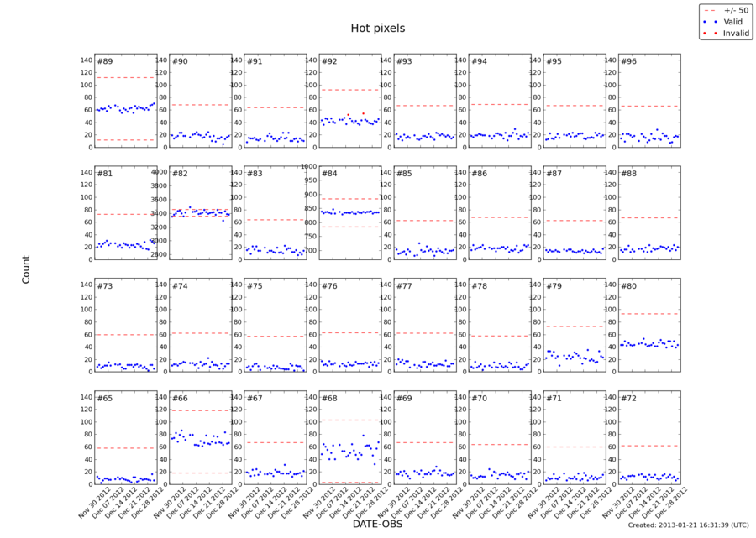The width and height of the screenshot is (756, 538).
Task: Click the 'Created: 2013-01-21' timestamp text
Action: tap(689, 526)
